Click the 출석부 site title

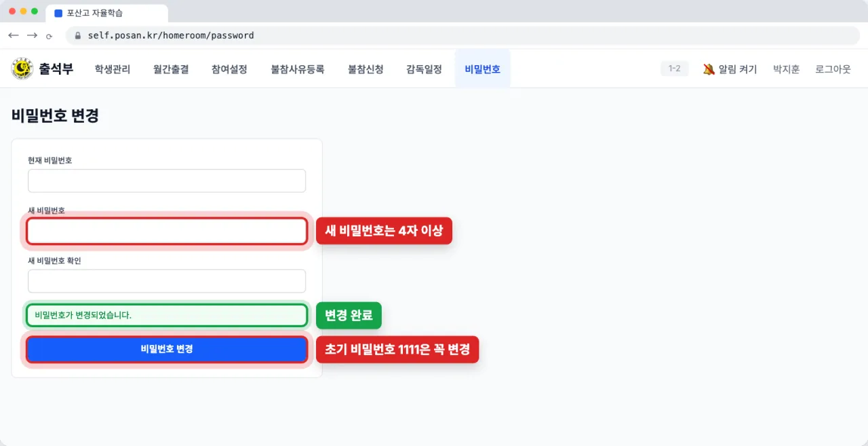pos(56,69)
